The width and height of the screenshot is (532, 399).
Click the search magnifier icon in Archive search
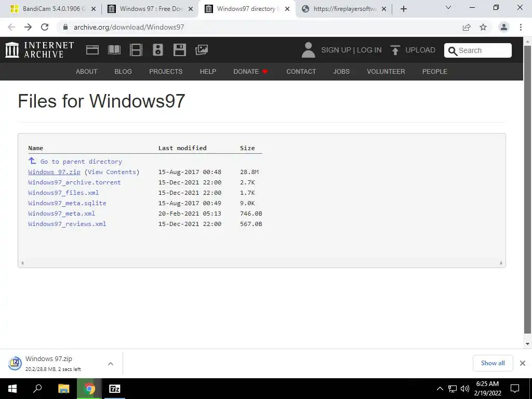coord(453,51)
